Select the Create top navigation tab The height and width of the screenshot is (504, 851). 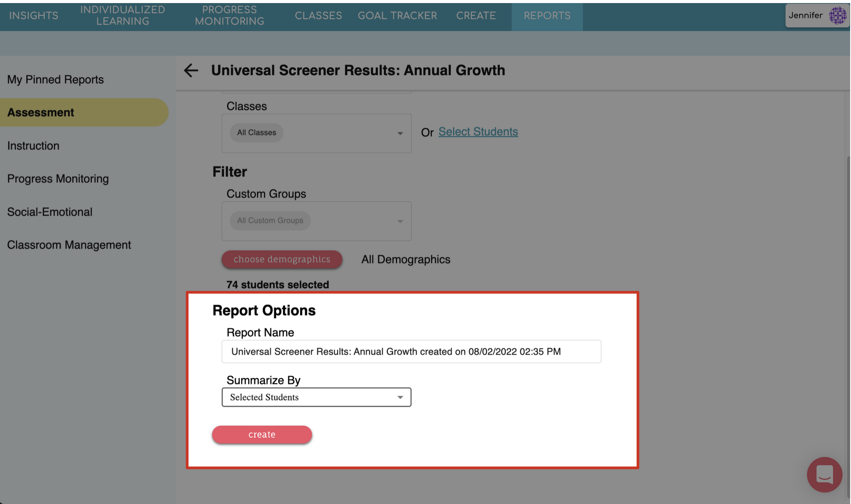point(476,16)
